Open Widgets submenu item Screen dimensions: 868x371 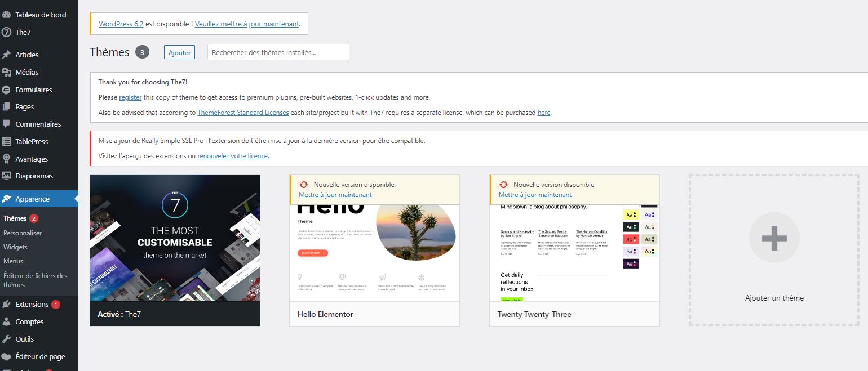[x=15, y=247]
